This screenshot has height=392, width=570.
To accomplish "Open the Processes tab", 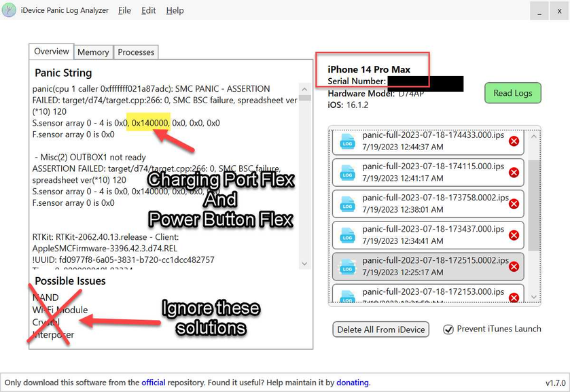I will [x=136, y=52].
